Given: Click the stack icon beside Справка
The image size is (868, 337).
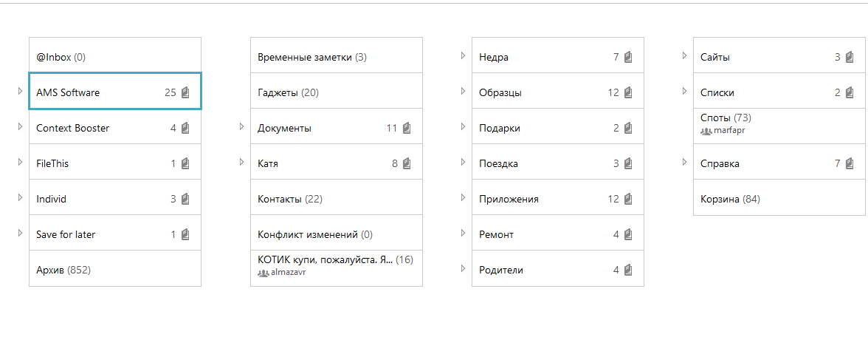Looking at the screenshot, I should [850, 164].
